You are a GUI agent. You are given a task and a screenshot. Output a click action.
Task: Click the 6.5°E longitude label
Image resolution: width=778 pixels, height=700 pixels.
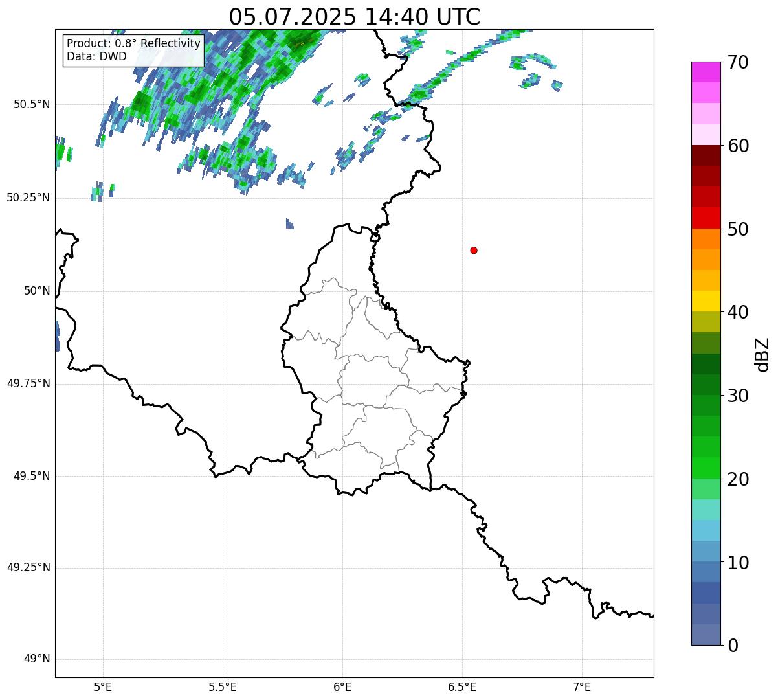[462, 687]
